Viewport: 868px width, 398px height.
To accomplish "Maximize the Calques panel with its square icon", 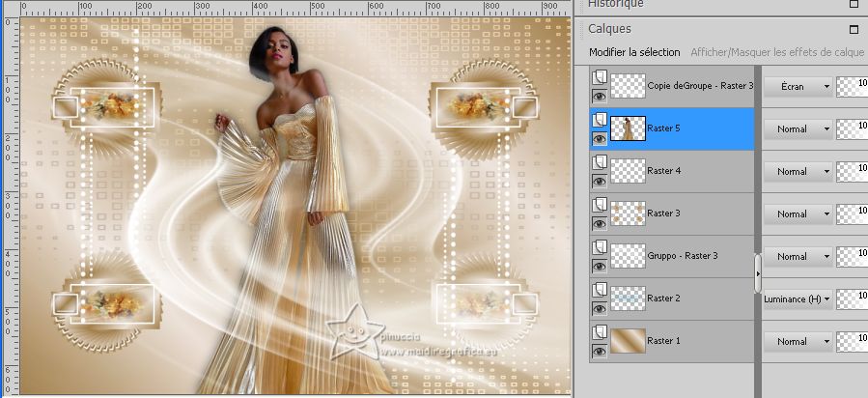I will [x=854, y=29].
